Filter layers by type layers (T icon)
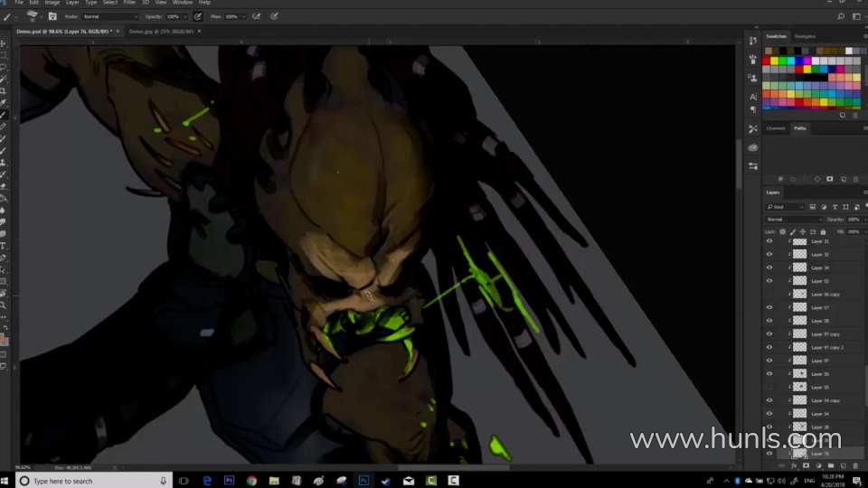The image size is (868, 488). click(x=835, y=207)
